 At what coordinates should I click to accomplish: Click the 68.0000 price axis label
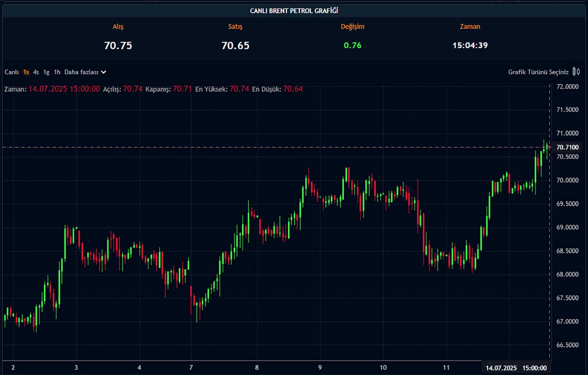(x=567, y=275)
